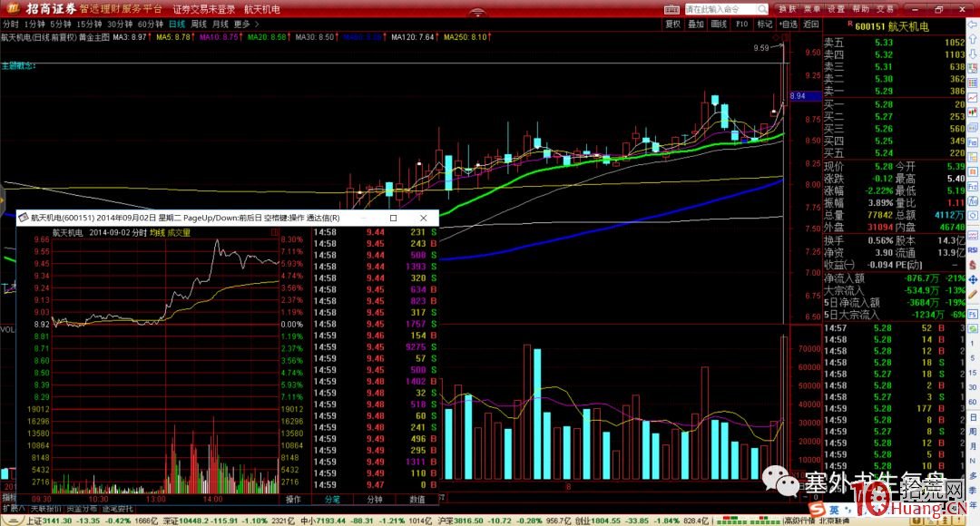Click the left-arrow icon in right sidebar
Image resolution: width=980 pixels, height=526 pixels.
pyautogui.click(x=973, y=24)
